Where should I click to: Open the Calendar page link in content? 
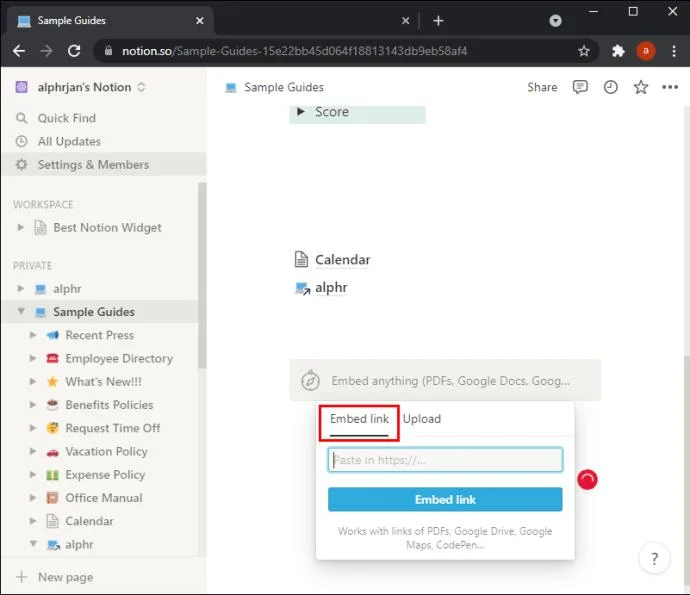342,260
